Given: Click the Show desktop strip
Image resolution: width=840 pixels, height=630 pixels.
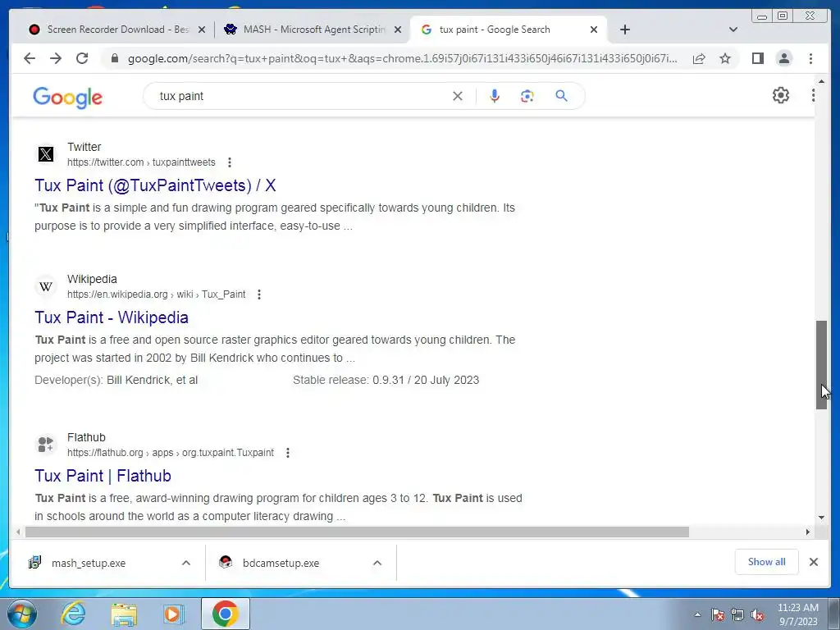Looking at the screenshot, I should tap(834, 614).
